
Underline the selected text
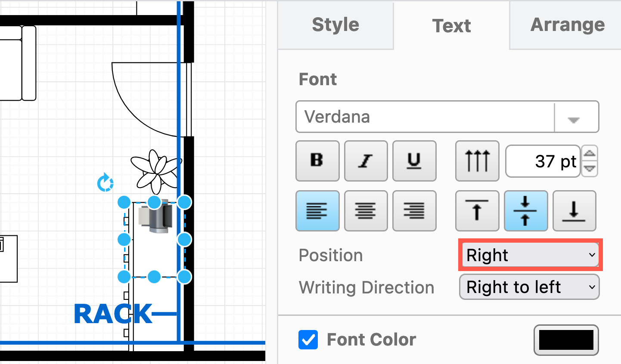point(414,161)
